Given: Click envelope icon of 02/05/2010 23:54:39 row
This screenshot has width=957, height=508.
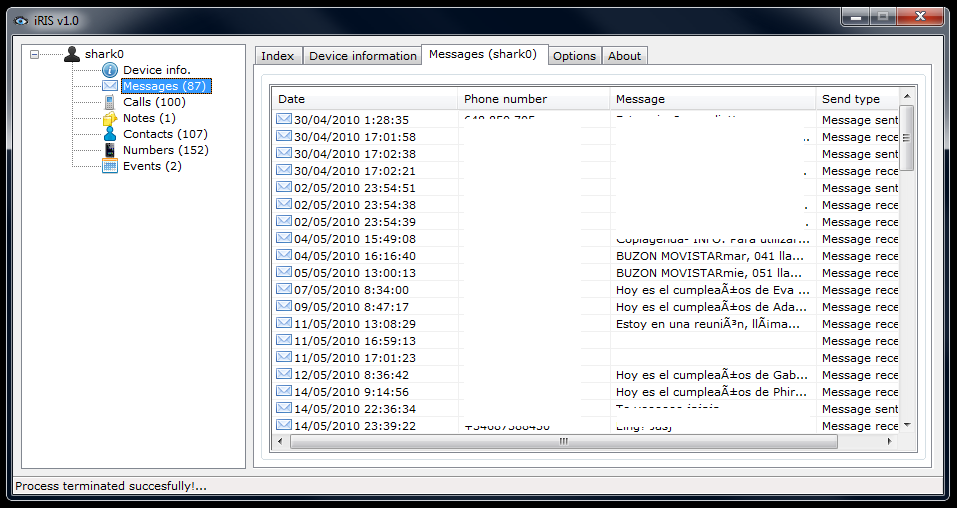Looking at the screenshot, I should point(284,222).
